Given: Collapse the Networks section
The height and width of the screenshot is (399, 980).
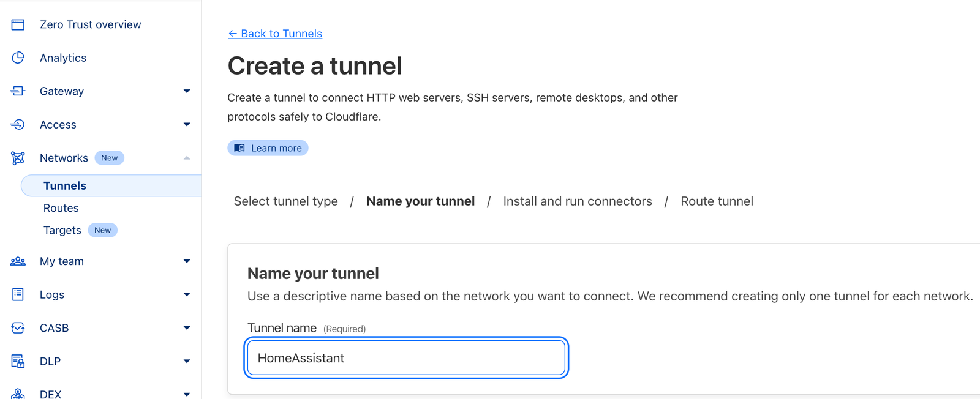Looking at the screenshot, I should (x=187, y=157).
